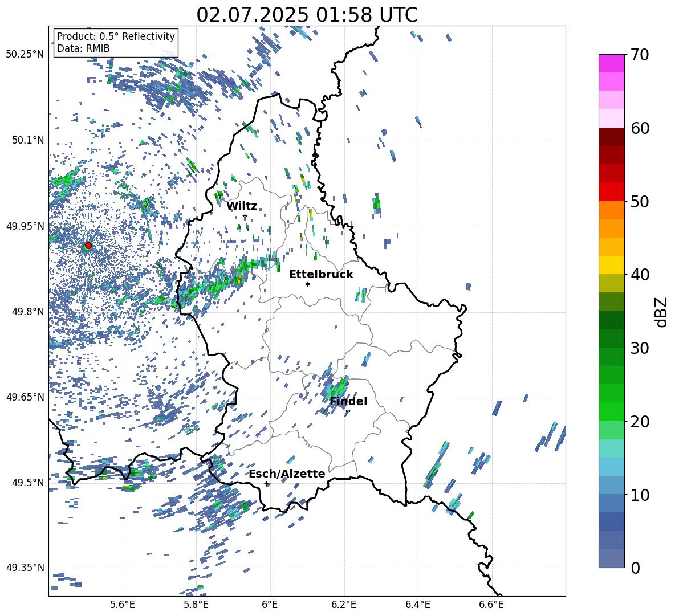675x616 pixels.
Task: Click the magenta top swatch of the colorbar
Action: point(611,63)
